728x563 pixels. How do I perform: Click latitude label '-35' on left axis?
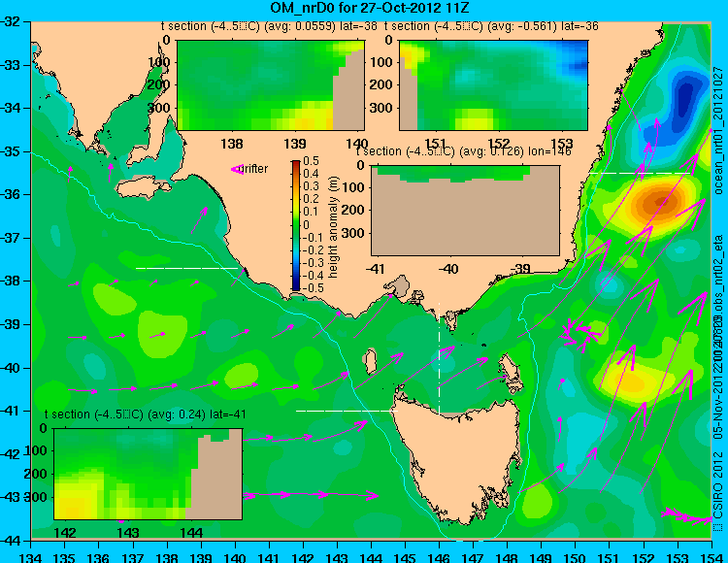coord(11,151)
